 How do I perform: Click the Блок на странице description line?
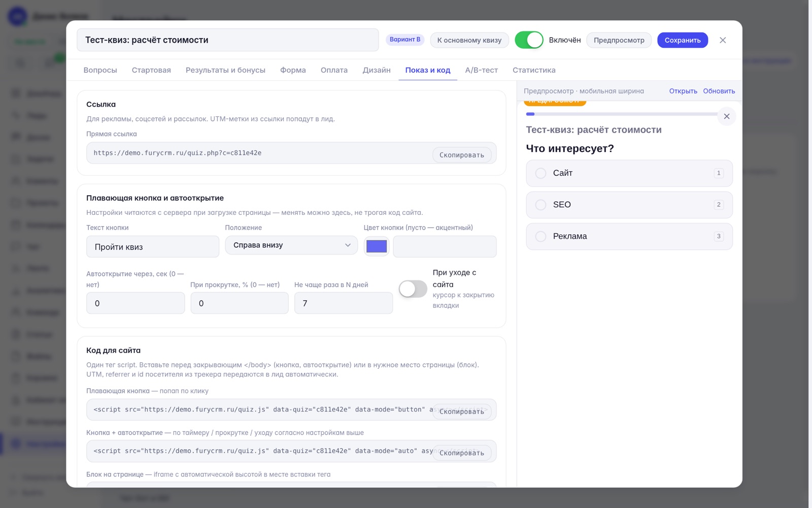pos(208,474)
